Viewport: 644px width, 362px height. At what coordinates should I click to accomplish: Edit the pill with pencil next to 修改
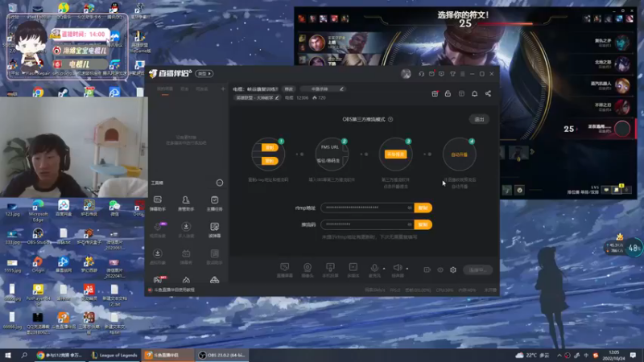click(x=323, y=88)
